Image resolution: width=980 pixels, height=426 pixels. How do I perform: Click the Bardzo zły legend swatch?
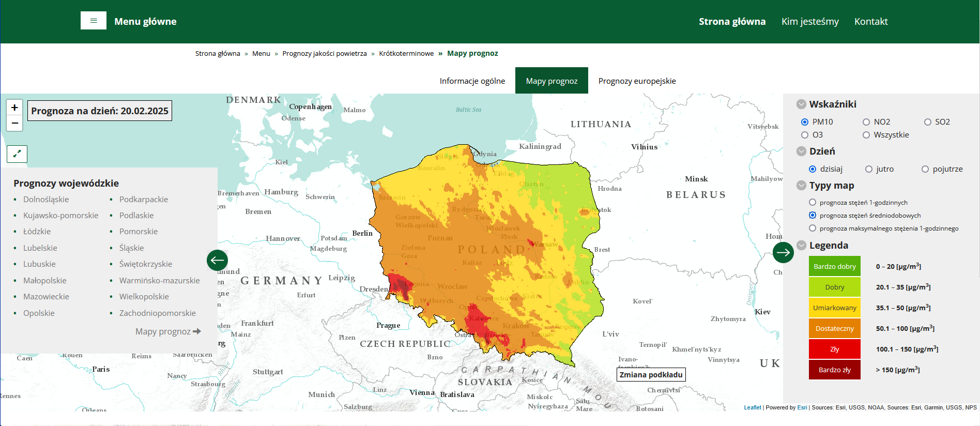pyautogui.click(x=834, y=370)
